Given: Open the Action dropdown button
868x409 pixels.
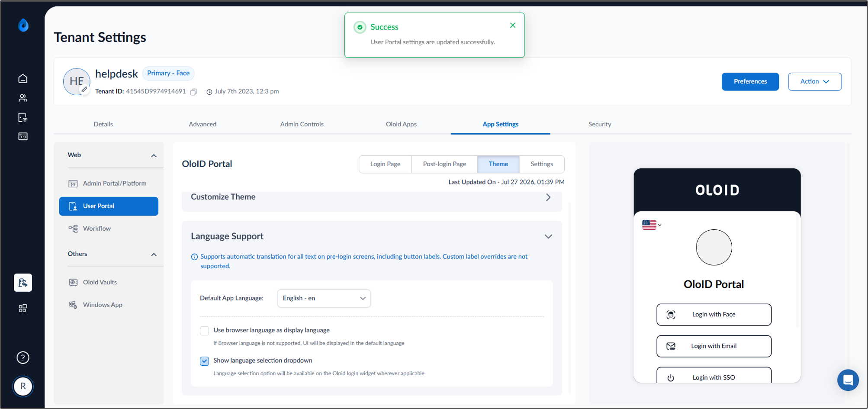Looking at the screenshot, I should click(815, 82).
